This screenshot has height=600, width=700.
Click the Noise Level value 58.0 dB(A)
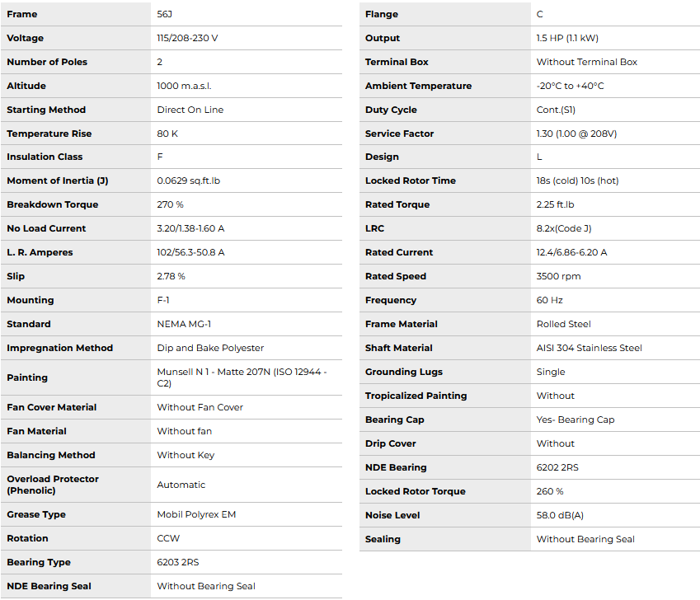pos(559,515)
